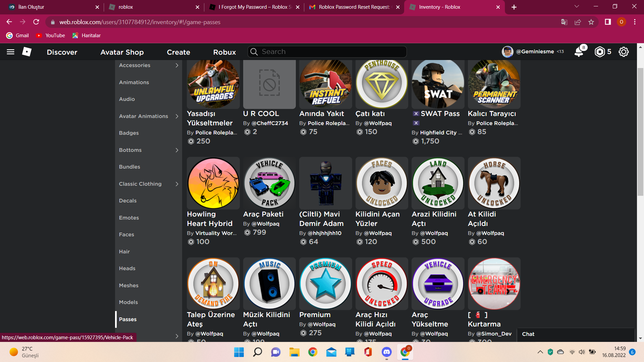The height and width of the screenshot is (362, 644).
Task: Click the Roblox search field
Action: pyautogui.click(x=327, y=52)
